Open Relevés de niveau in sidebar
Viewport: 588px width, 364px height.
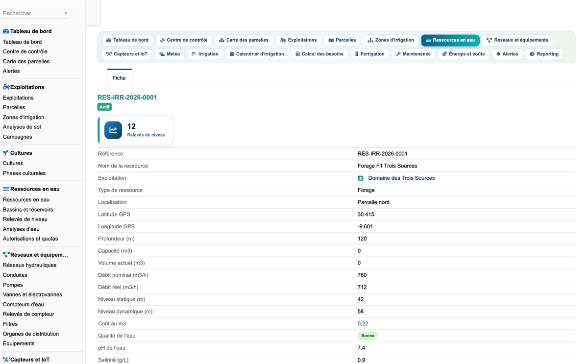tap(25, 219)
